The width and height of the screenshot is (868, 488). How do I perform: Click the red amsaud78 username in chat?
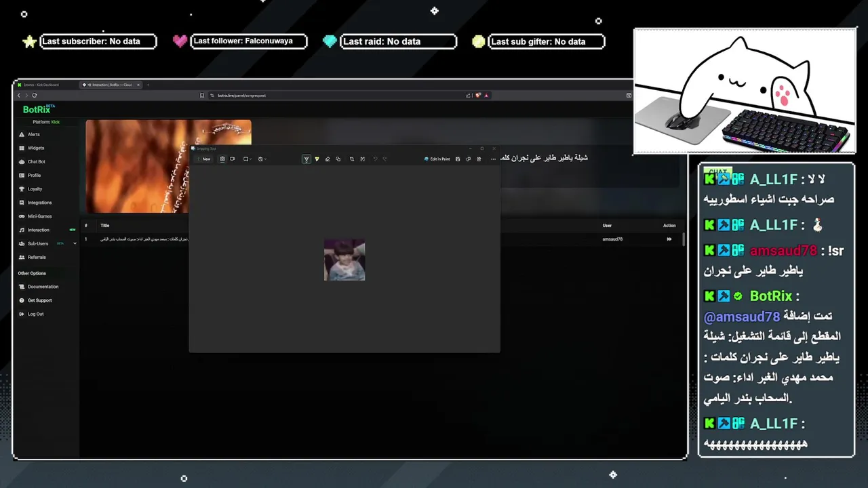[783, 251]
